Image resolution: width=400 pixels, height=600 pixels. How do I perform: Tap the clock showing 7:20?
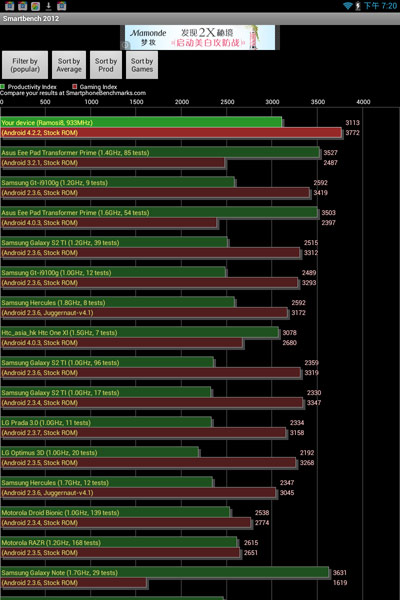coord(380,6)
